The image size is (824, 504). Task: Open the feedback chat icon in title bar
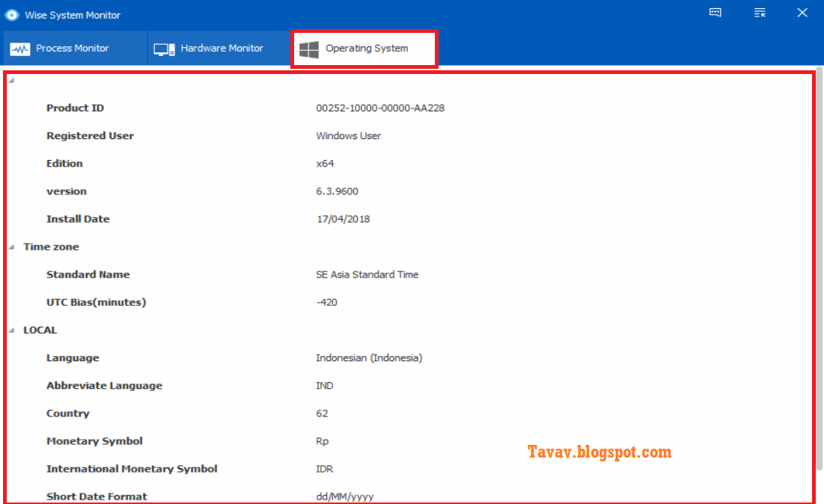click(x=715, y=13)
